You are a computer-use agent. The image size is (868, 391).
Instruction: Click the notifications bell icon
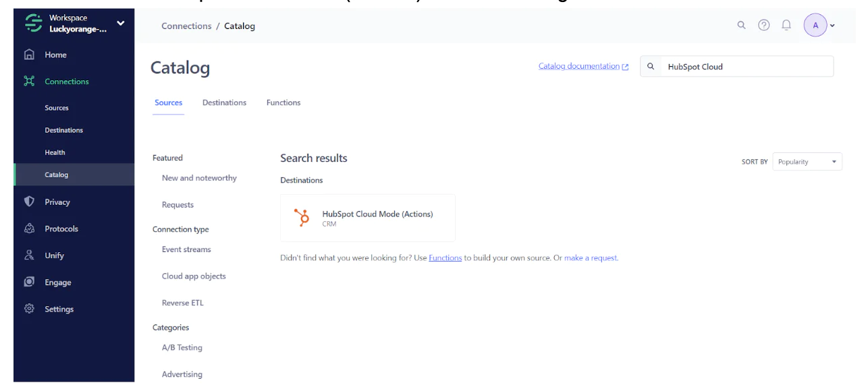pos(786,24)
